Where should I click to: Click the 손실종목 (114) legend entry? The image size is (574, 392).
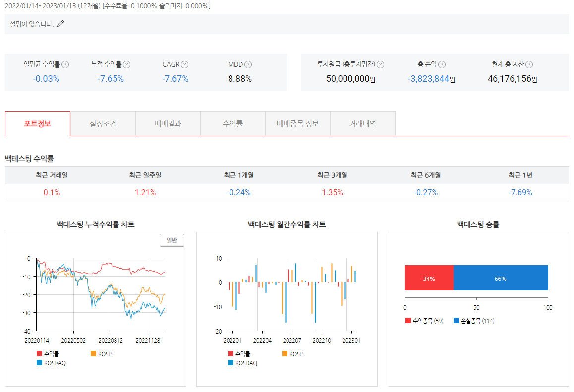[474, 321]
